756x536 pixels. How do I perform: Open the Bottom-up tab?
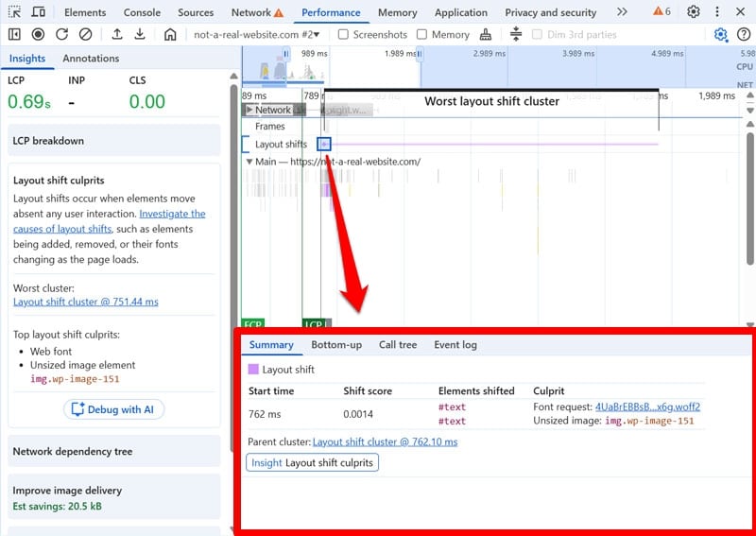pyautogui.click(x=336, y=345)
